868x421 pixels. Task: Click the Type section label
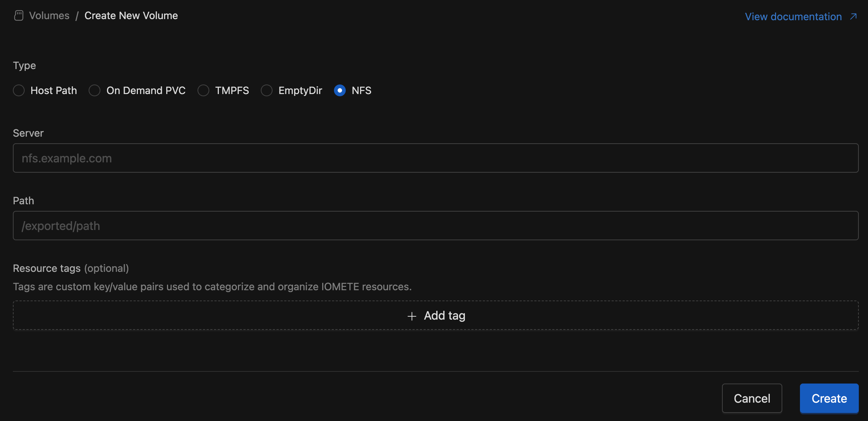coord(25,65)
